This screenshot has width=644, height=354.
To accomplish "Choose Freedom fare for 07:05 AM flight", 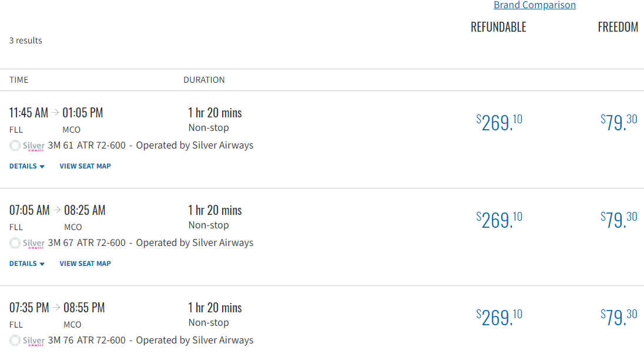I will [x=619, y=220].
